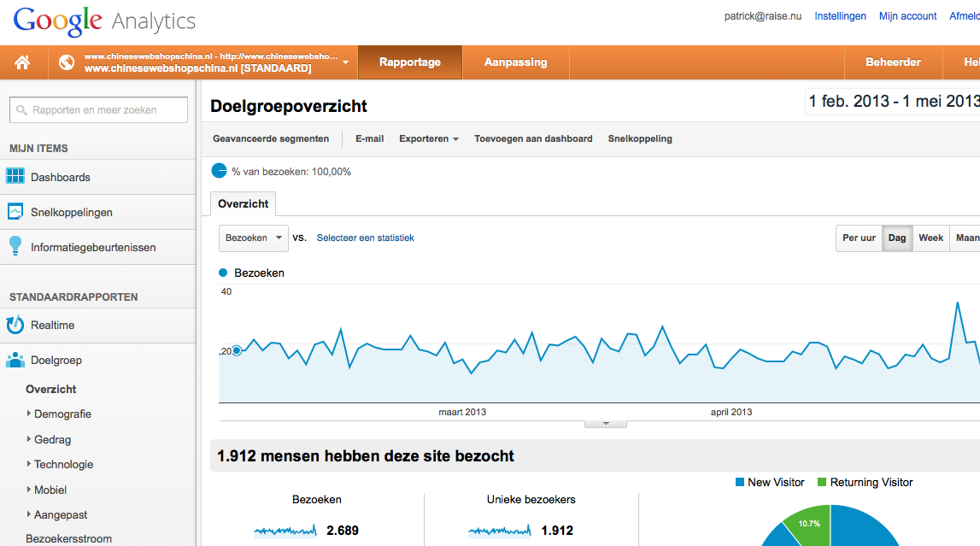
Task: Collapse the chart using bottom arrow handle
Action: pos(606,424)
